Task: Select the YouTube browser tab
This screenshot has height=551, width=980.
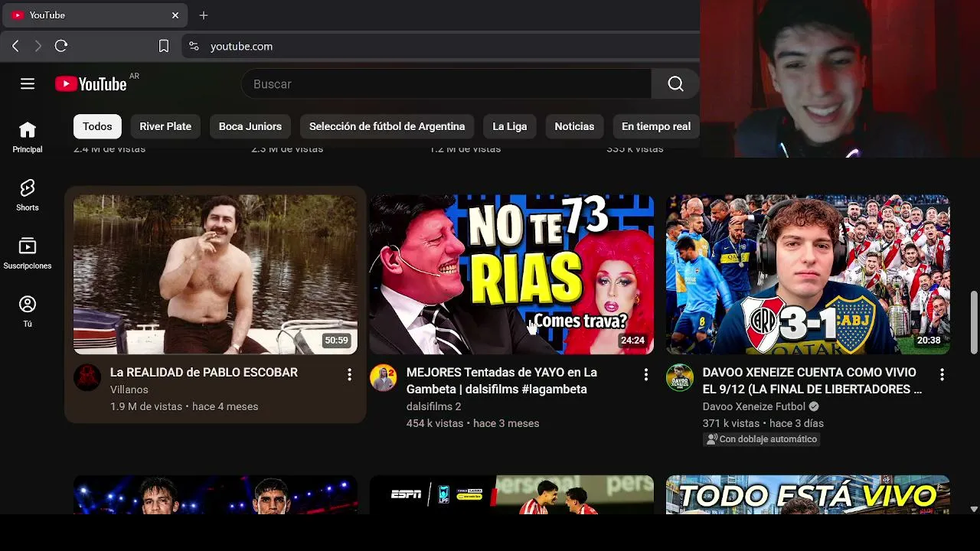Action: [x=95, y=15]
